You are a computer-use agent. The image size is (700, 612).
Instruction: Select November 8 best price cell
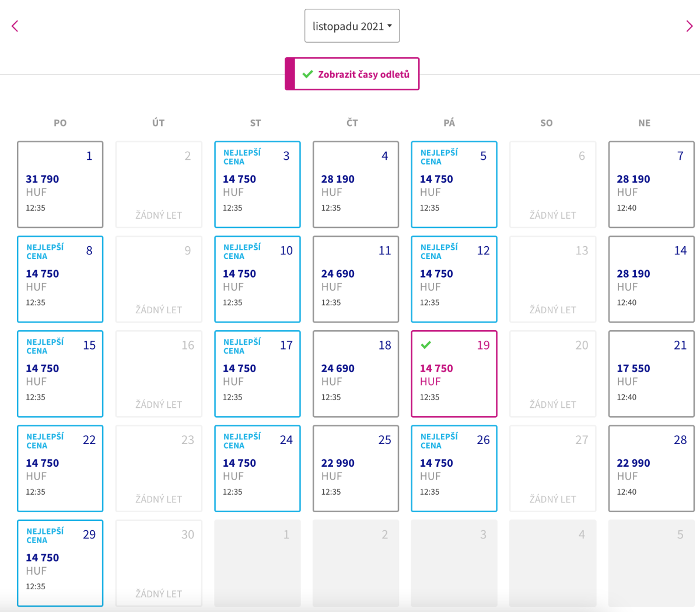pos(60,279)
